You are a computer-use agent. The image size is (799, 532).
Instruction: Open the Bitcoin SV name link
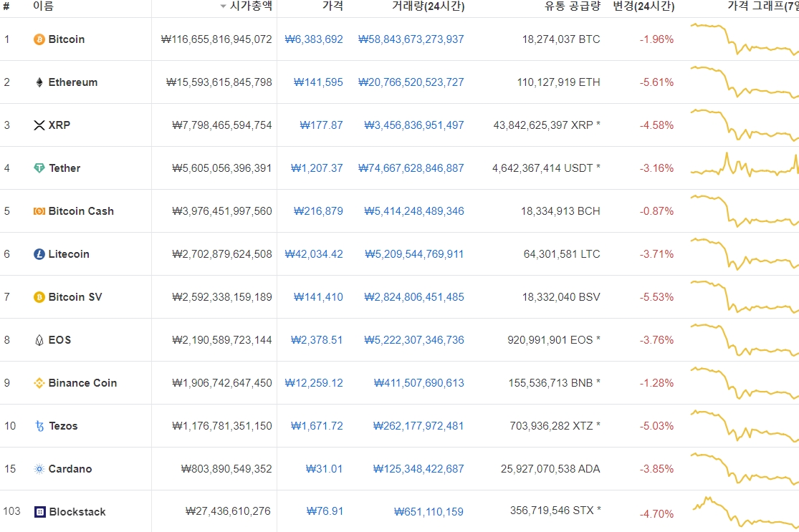click(75, 297)
